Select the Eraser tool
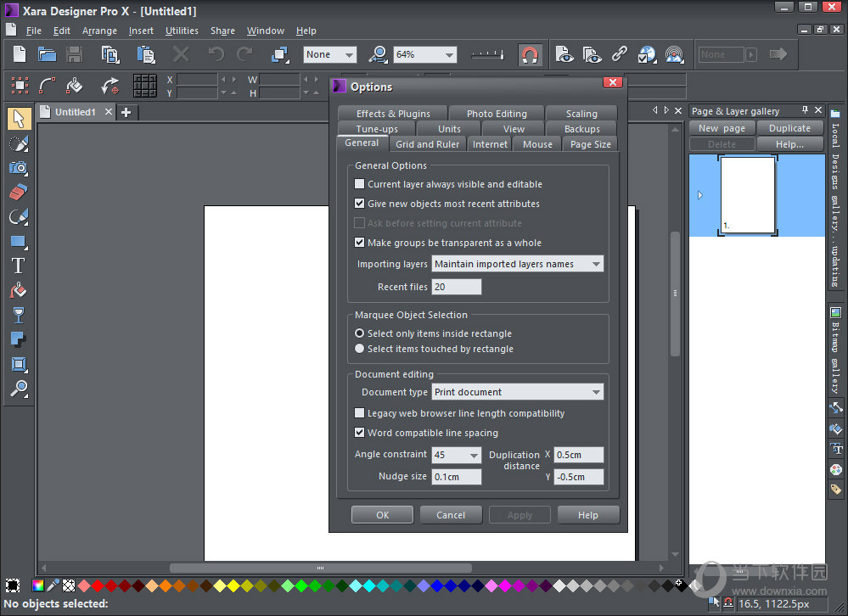Viewport: 848px width, 616px height. [x=19, y=193]
